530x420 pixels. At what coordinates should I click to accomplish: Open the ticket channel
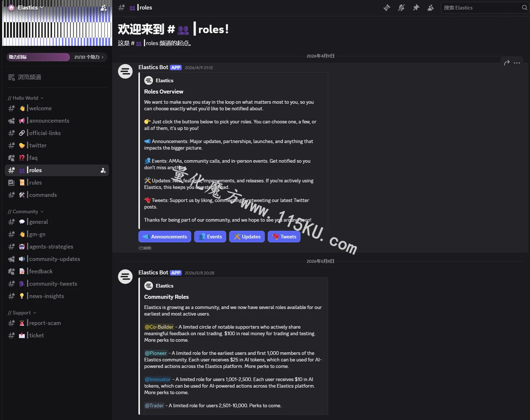[57, 335]
